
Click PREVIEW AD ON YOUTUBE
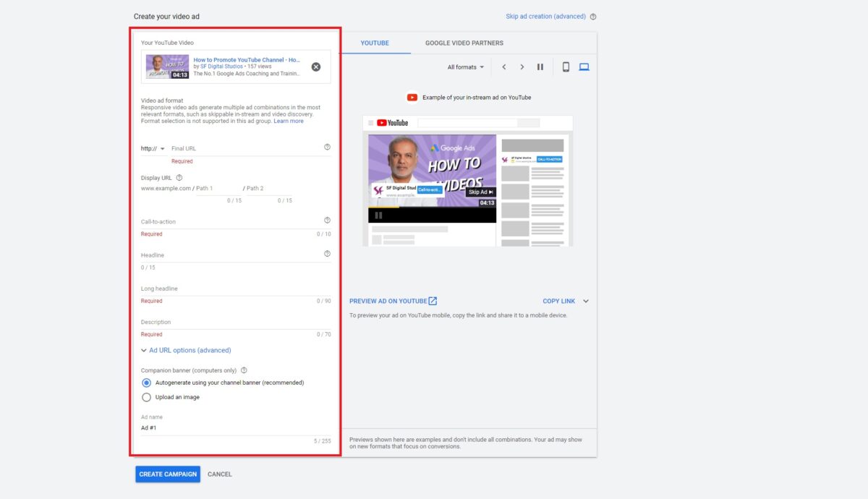tap(393, 301)
